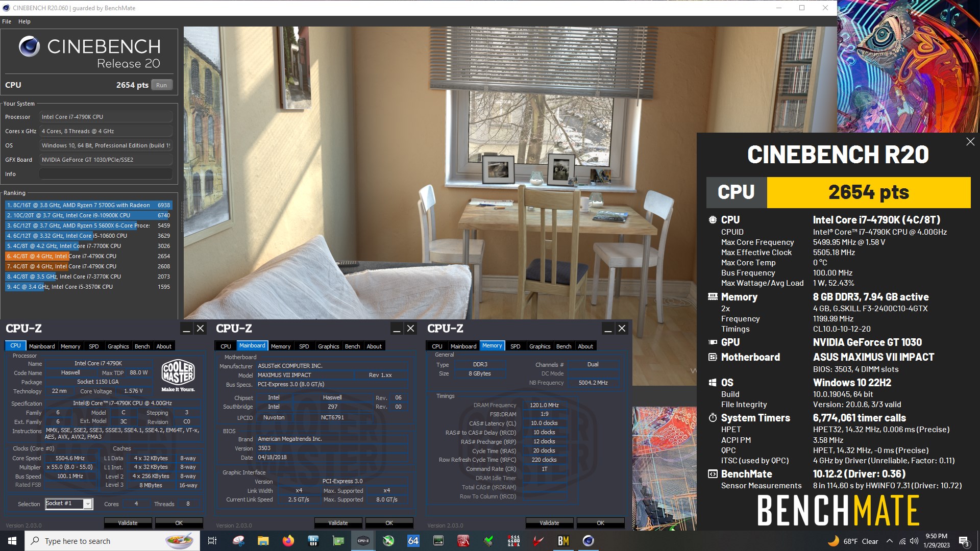Click the dark memory chip taskbar icon
This screenshot has height=551, width=980.
[x=438, y=541]
